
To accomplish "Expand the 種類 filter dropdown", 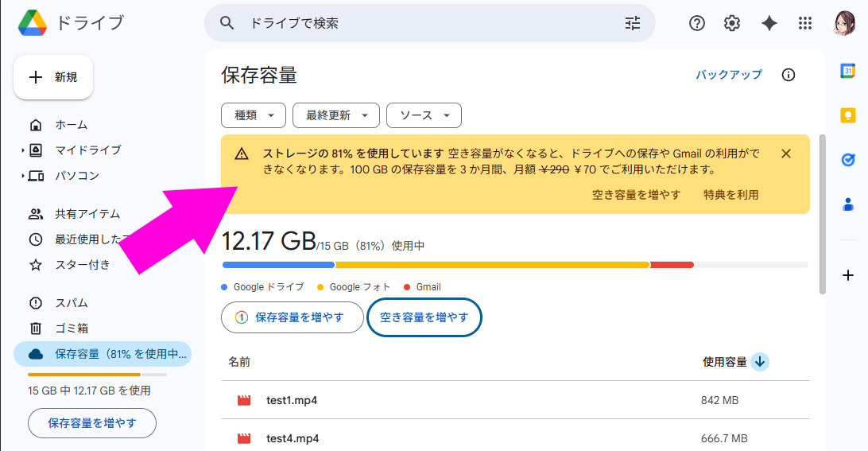I will [x=253, y=115].
